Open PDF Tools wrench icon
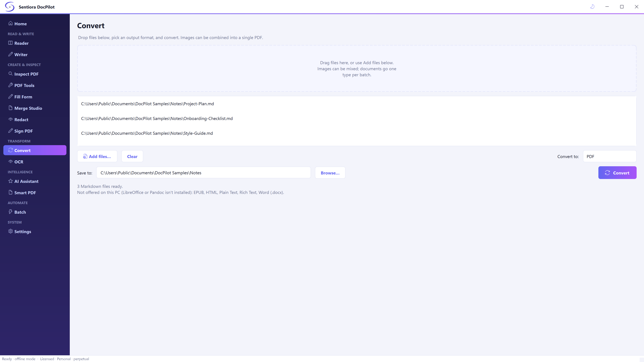This screenshot has width=644, height=362. pyautogui.click(x=11, y=85)
